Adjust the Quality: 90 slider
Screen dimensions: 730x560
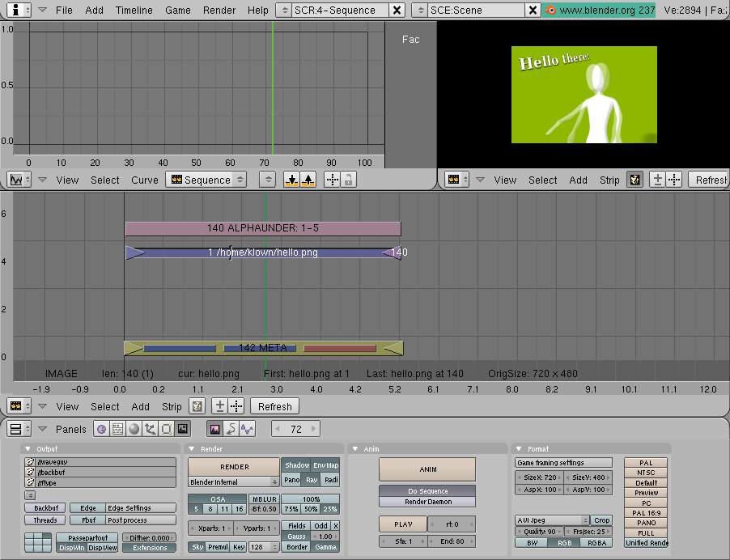[539, 532]
